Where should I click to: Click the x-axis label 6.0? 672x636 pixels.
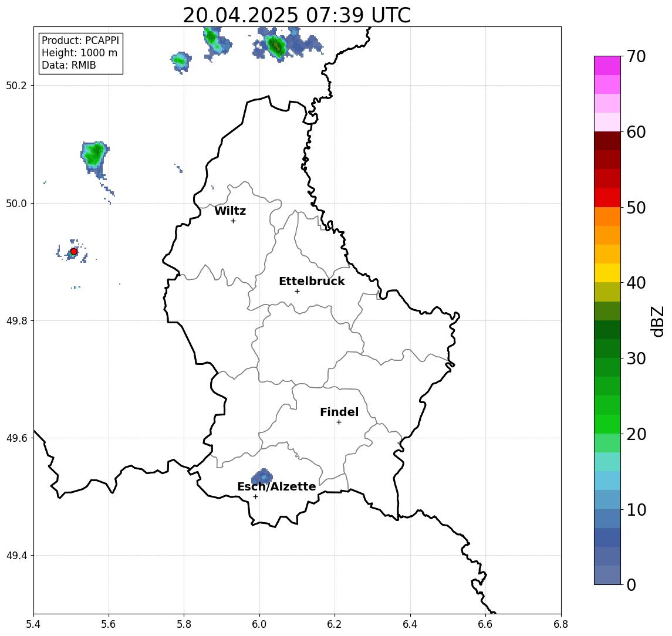tap(259, 624)
